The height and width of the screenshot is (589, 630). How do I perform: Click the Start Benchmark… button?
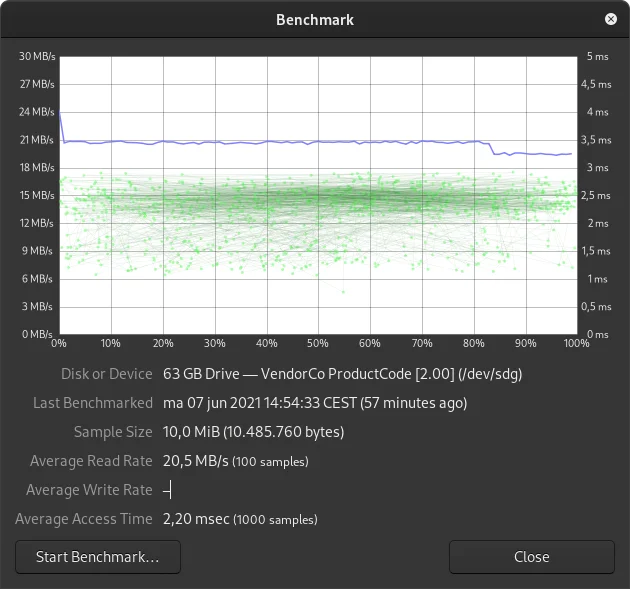pyautogui.click(x=98, y=557)
